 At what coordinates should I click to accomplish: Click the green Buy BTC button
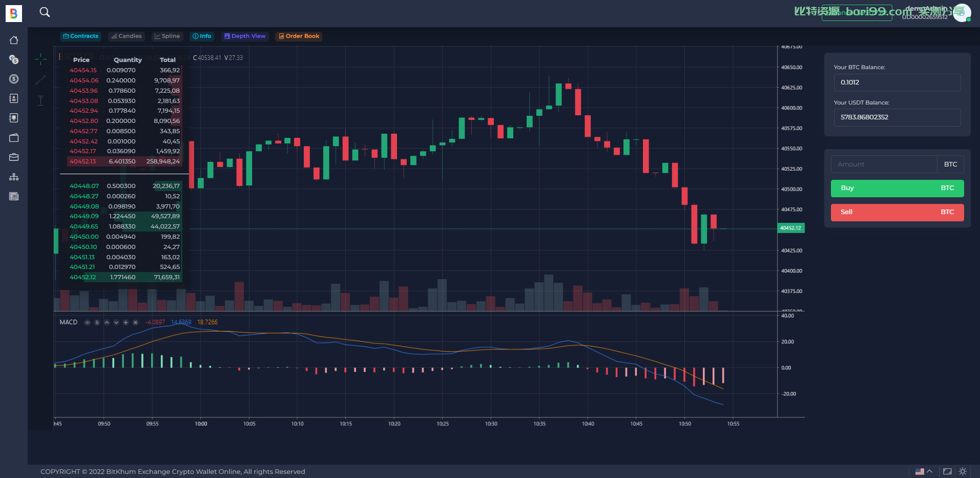click(x=897, y=189)
